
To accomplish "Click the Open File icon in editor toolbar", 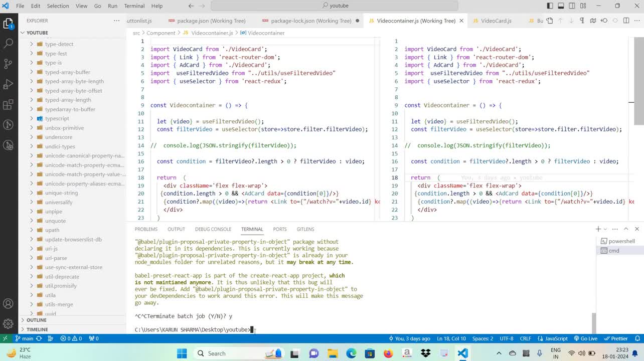I will pyautogui.click(x=550, y=21).
